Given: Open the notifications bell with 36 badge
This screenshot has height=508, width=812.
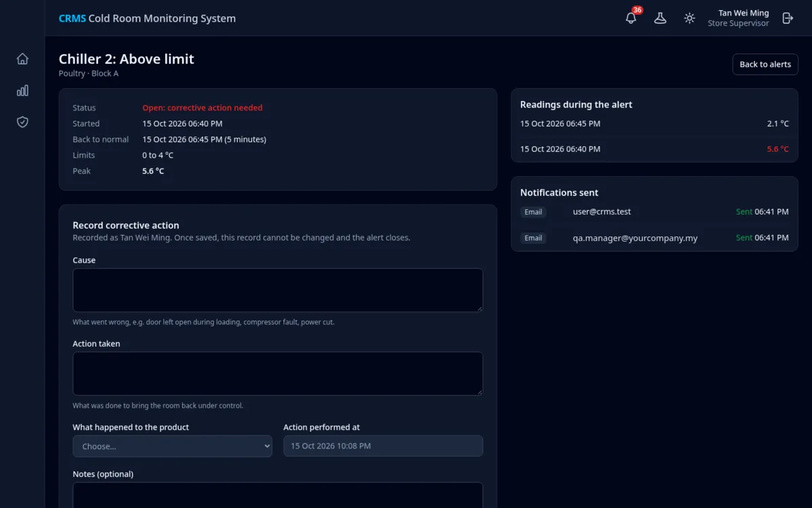Looking at the screenshot, I should 631,18.
